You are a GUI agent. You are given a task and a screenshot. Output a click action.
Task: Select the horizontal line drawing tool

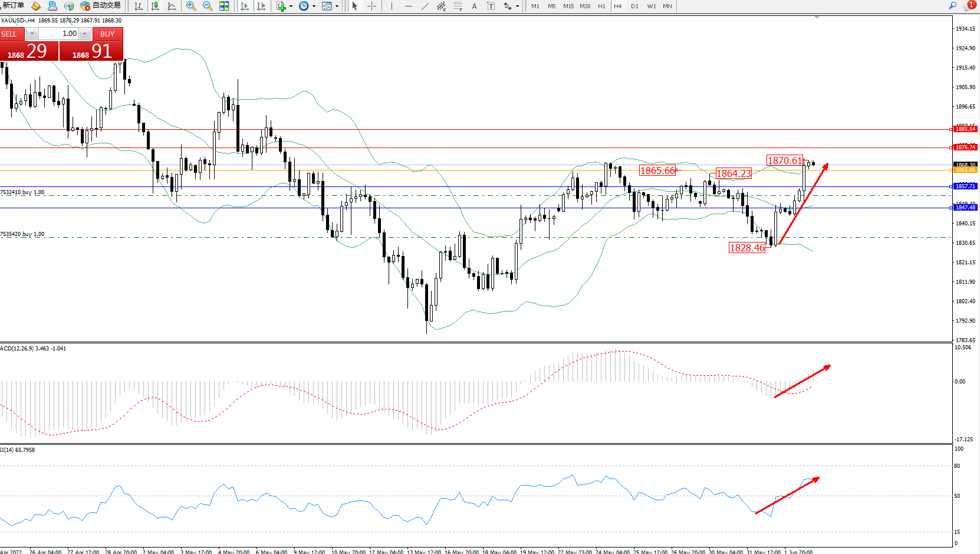click(408, 6)
